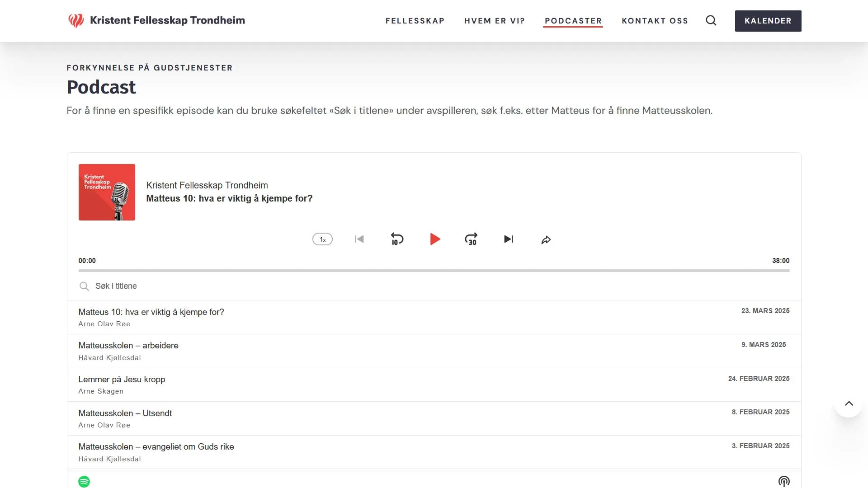Click the Forkynnelse på gudstjenester subtitle

150,68
